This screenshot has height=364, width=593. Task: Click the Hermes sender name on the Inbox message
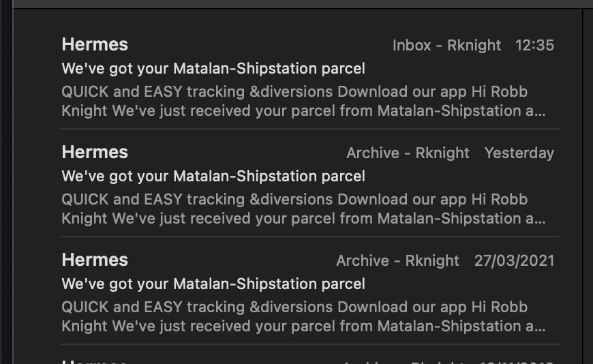pyautogui.click(x=95, y=45)
